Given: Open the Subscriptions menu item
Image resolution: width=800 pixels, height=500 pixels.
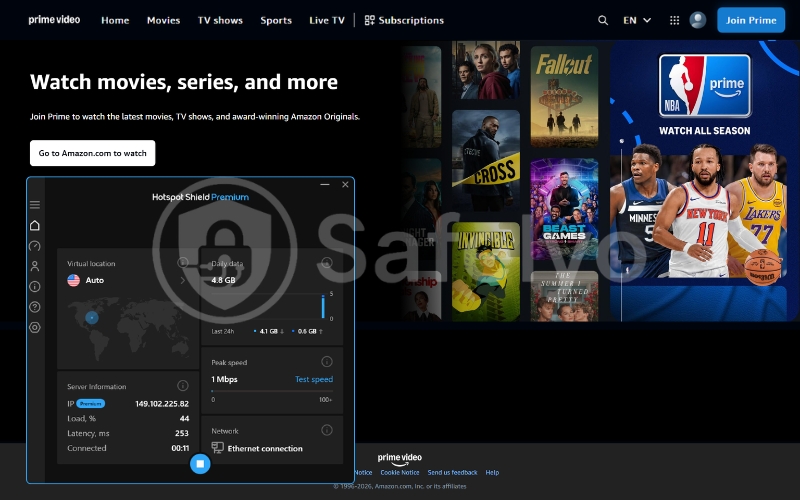Looking at the screenshot, I should point(404,20).
